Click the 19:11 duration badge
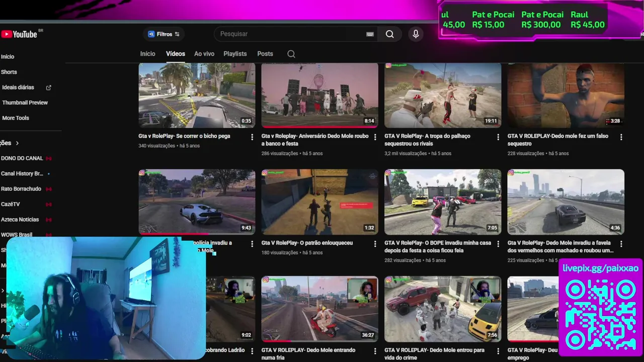The height and width of the screenshot is (362, 644). pos(491,121)
